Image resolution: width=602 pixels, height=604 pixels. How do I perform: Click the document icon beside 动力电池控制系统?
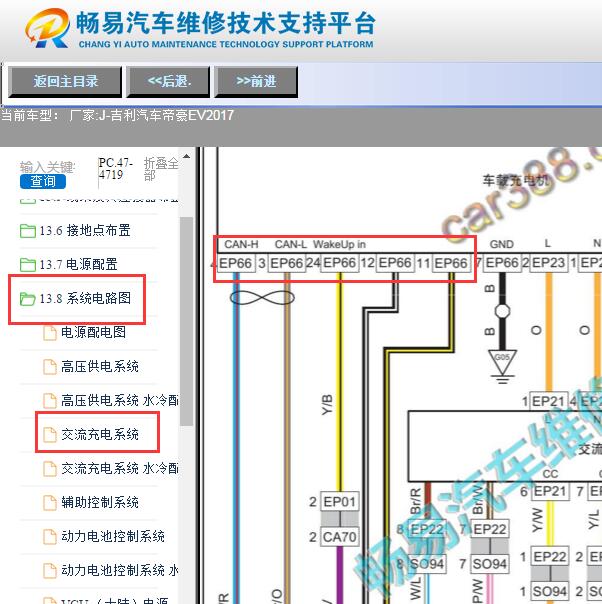pyautogui.click(x=50, y=537)
